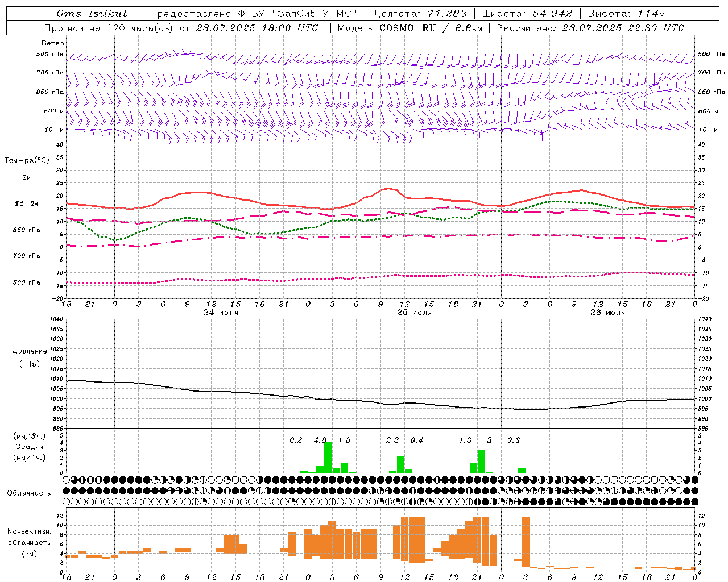The height and width of the screenshot is (582, 728).
Task: Click the Осадки precipitation label
Action: (30, 447)
